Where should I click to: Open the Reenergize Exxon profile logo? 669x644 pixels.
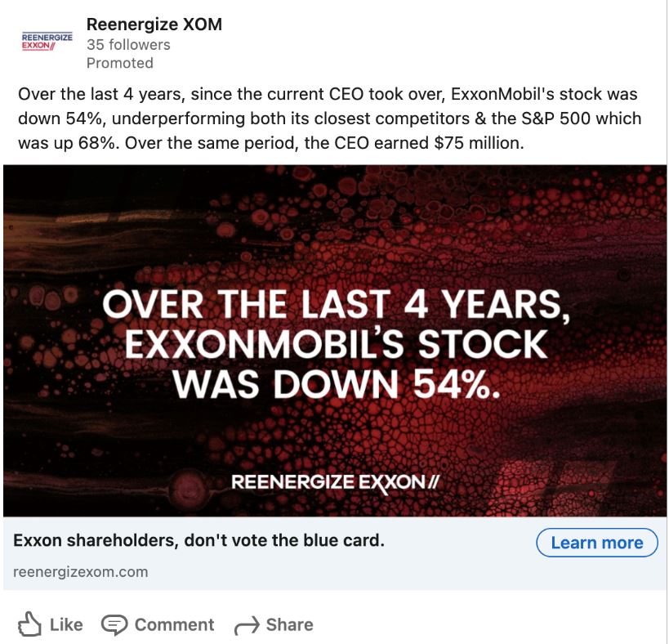click(47, 41)
